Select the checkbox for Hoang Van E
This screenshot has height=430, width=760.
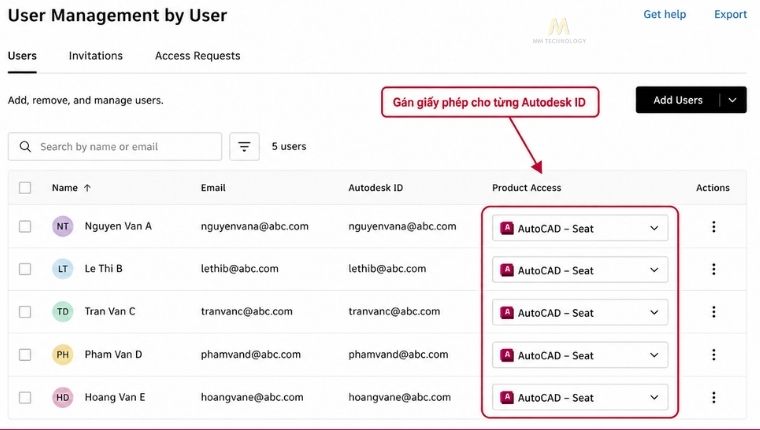tap(25, 398)
